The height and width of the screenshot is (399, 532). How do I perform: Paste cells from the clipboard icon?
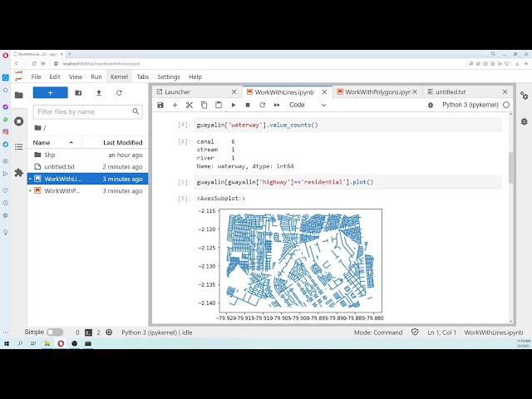[219, 106]
